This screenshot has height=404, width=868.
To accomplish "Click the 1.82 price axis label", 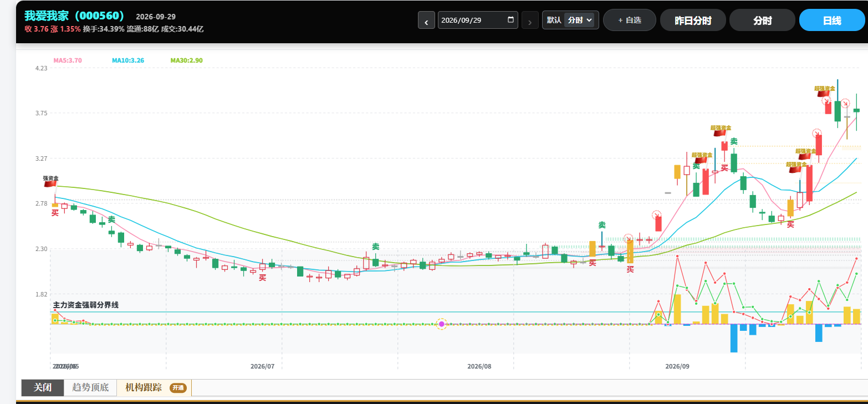I will click(42, 294).
